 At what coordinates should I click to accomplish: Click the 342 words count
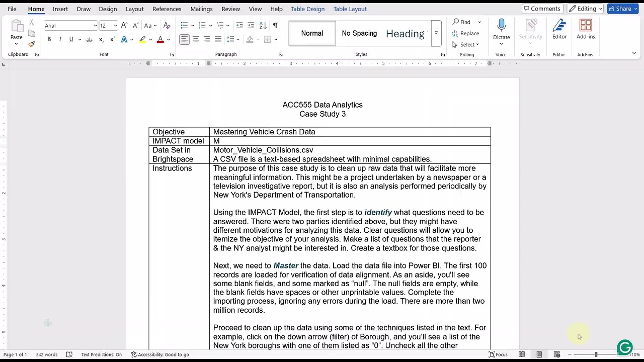click(46, 354)
